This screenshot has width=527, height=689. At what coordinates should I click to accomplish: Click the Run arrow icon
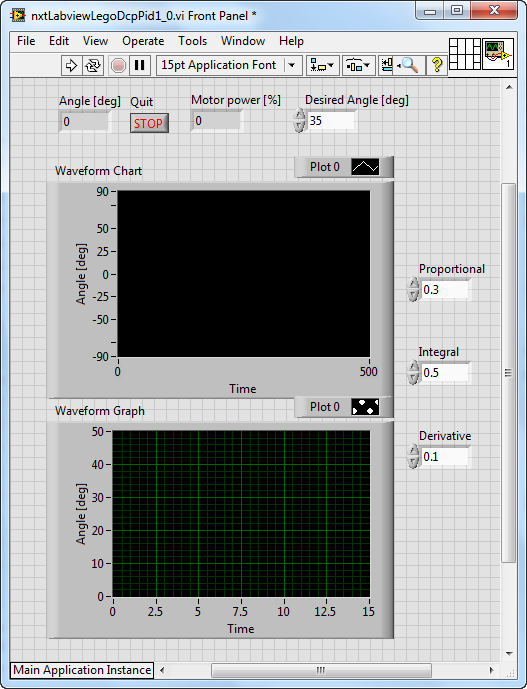point(71,65)
